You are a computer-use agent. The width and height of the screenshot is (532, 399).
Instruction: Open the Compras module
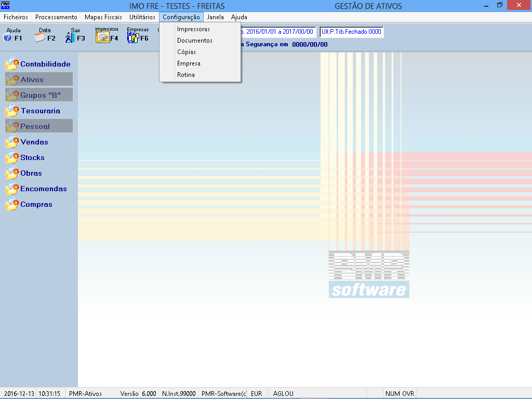(x=29, y=204)
